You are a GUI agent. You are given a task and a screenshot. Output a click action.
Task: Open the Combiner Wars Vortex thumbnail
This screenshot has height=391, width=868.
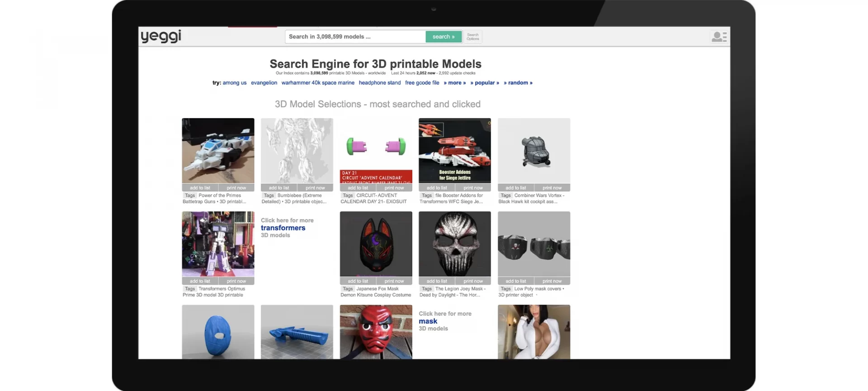[534, 151]
